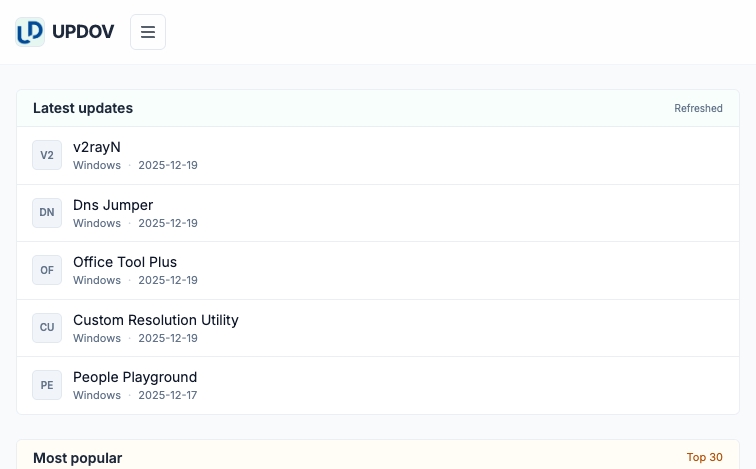
Task: Open the Office Tool Plus entry
Action: pos(378,270)
